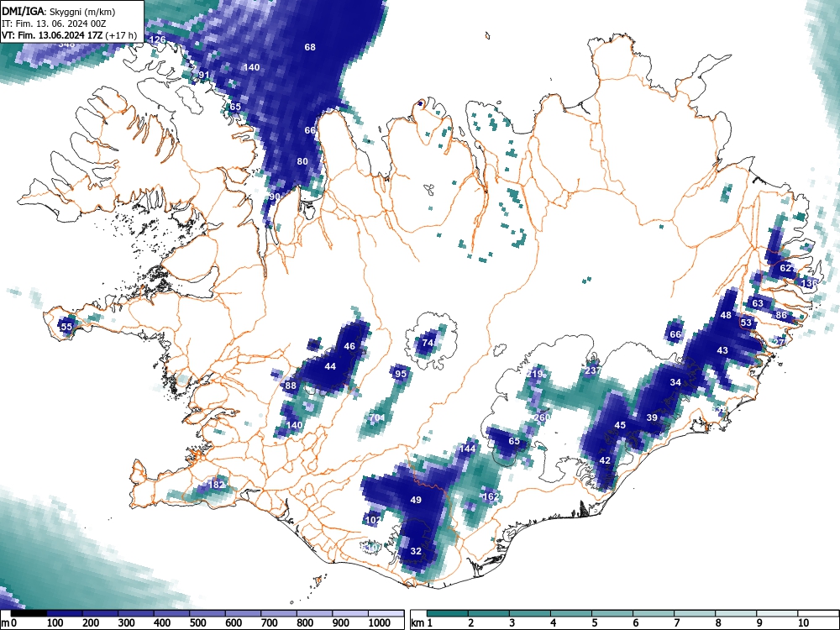Click the map value 162
840x630 pixels.
click(491, 496)
